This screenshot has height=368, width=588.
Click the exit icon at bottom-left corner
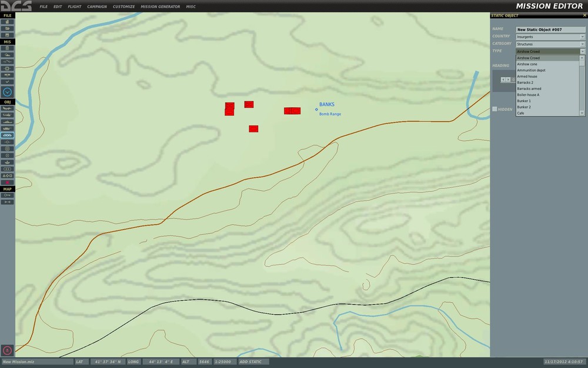(7, 350)
